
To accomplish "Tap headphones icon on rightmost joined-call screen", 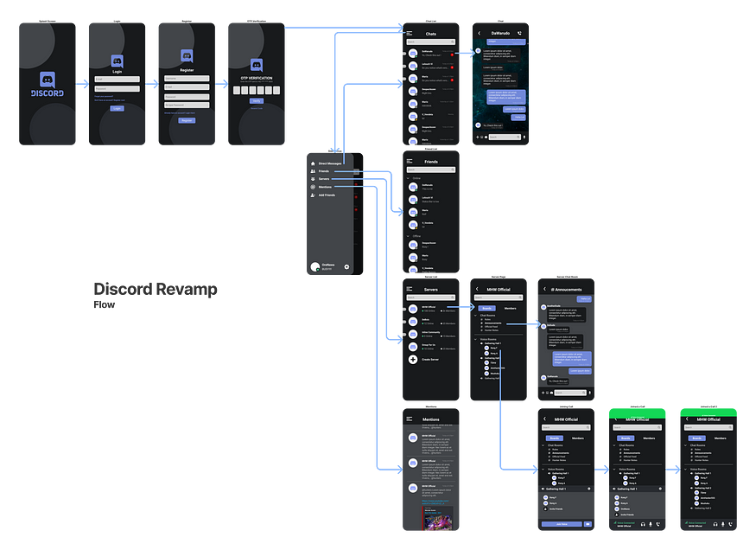I will (x=715, y=524).
